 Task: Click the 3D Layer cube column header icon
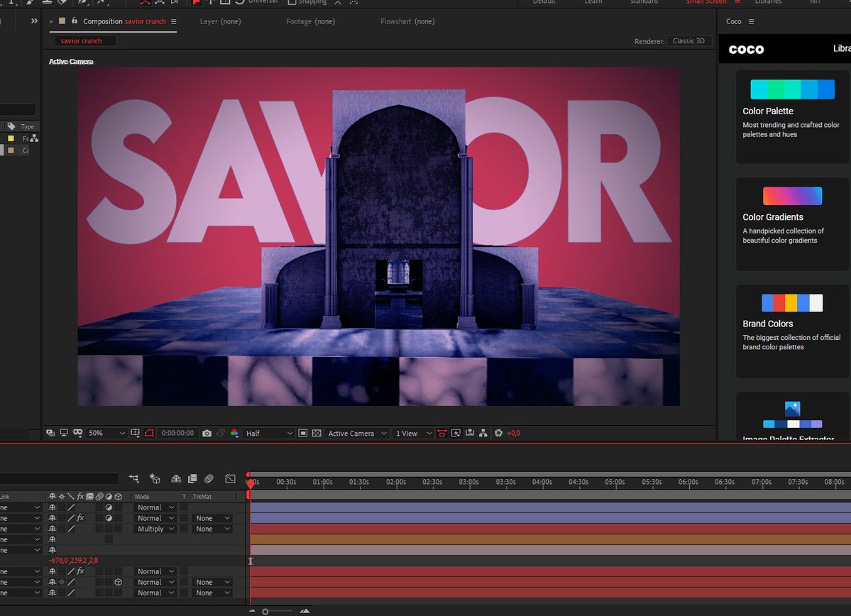[x=119, y=496]
